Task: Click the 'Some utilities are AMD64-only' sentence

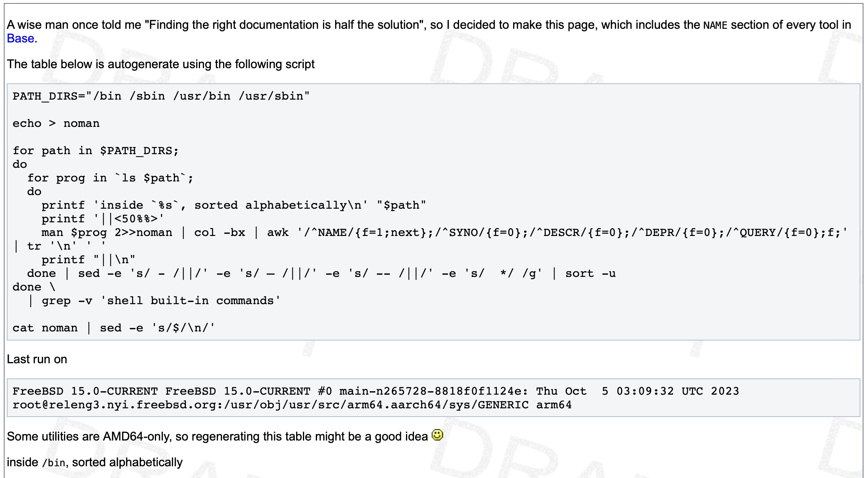Action: [217, 437]
